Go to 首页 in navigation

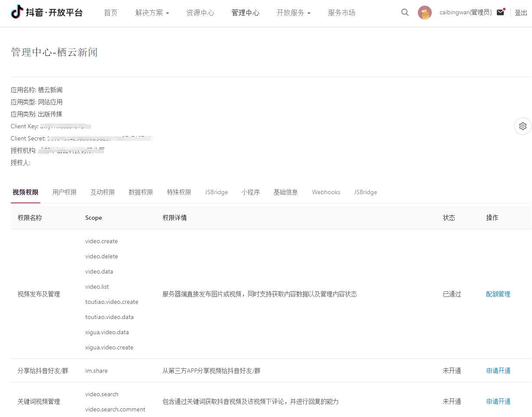pos(111,13)
